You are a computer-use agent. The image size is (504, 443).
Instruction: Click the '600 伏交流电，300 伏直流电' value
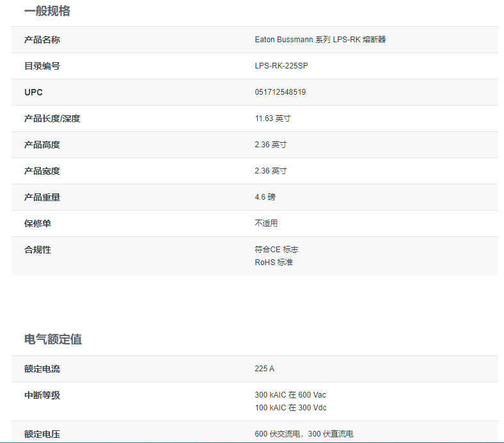coord(304,434)
